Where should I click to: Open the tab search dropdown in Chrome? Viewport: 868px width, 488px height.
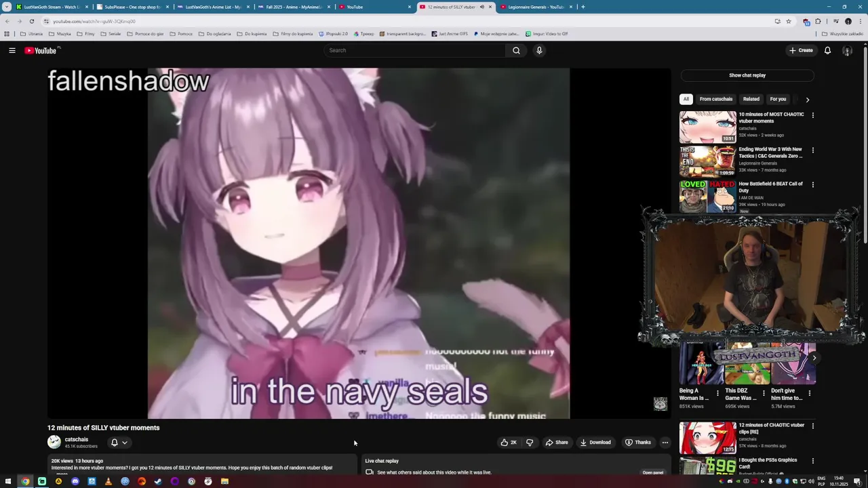click(7, 7)
